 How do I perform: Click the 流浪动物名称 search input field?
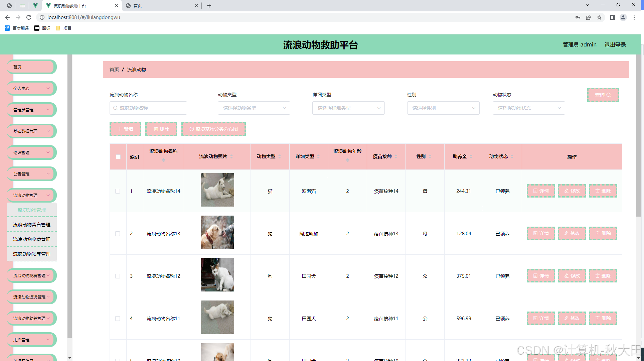[x=149, y=108]
